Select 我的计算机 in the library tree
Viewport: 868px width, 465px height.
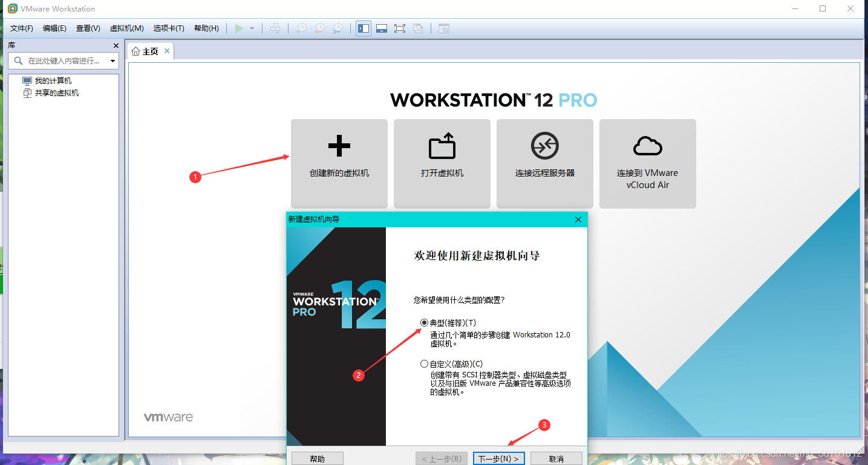[x=53, y=81]
